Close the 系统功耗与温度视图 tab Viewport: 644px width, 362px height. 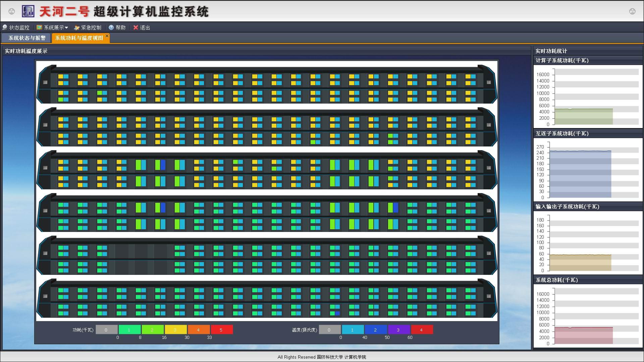point(107,36)
